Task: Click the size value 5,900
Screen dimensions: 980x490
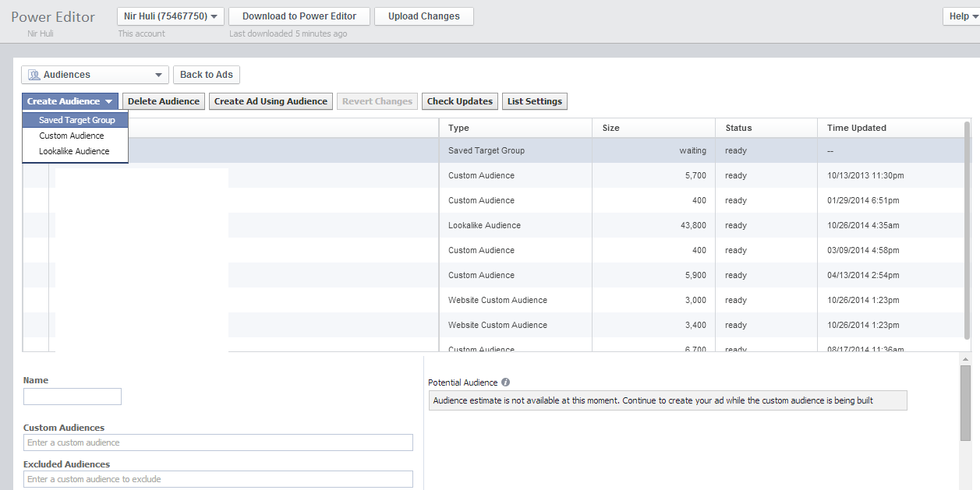Action: [x=696, y=275]
